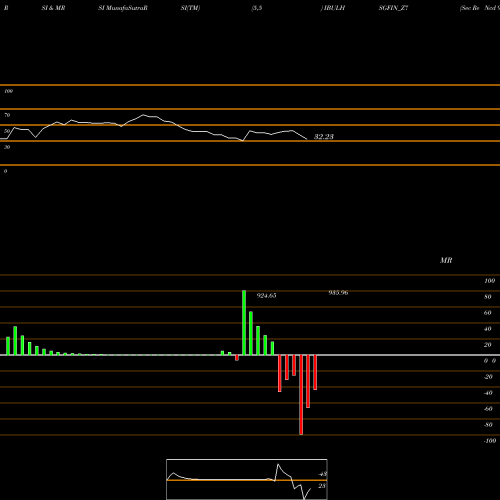The width and height of the screenshot is (500, 500).
Task: Click the MR axis label 40
Action: pyautogui.click(x=488, y=329)
